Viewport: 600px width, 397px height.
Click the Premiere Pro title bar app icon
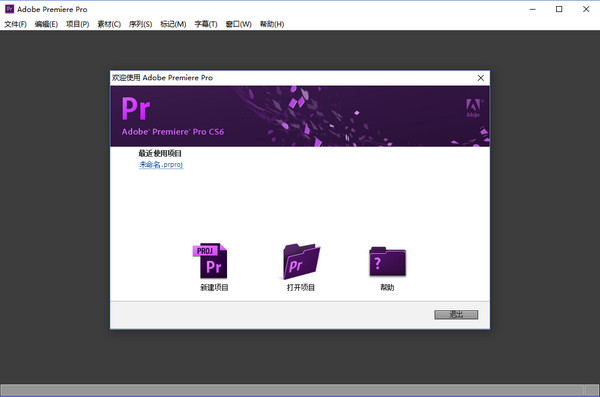pos(9,9)
